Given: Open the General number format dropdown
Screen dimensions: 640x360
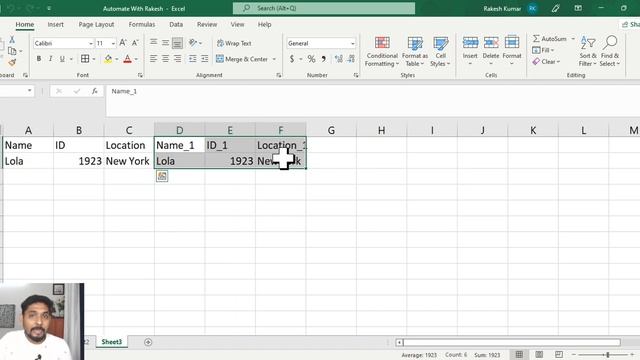Looking at the screenshot, I should [353, 43].
